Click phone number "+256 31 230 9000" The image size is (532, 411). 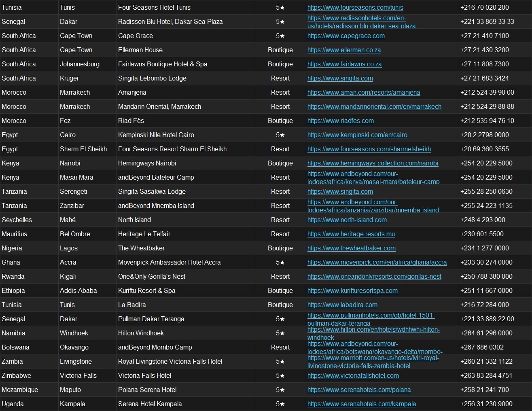pyautogui.click(x=486, y=404)
